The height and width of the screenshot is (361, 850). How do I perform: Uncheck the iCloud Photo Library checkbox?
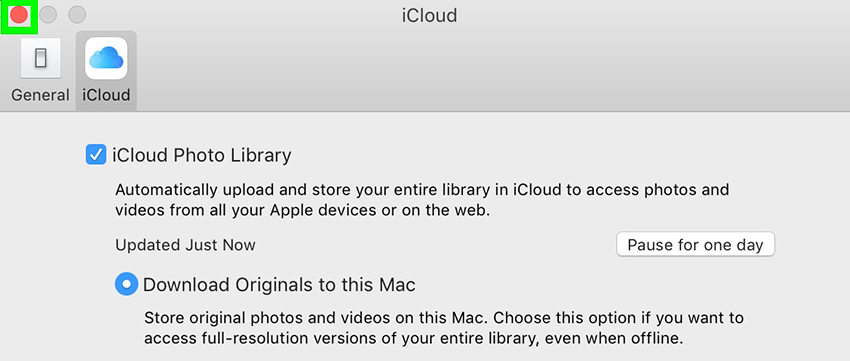96,156
